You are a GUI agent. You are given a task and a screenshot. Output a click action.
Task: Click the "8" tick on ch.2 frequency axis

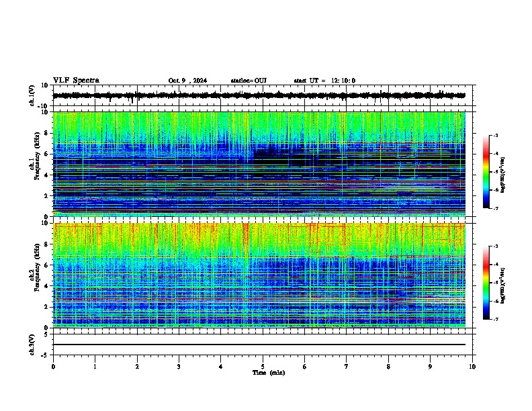[x=47, y=244]
